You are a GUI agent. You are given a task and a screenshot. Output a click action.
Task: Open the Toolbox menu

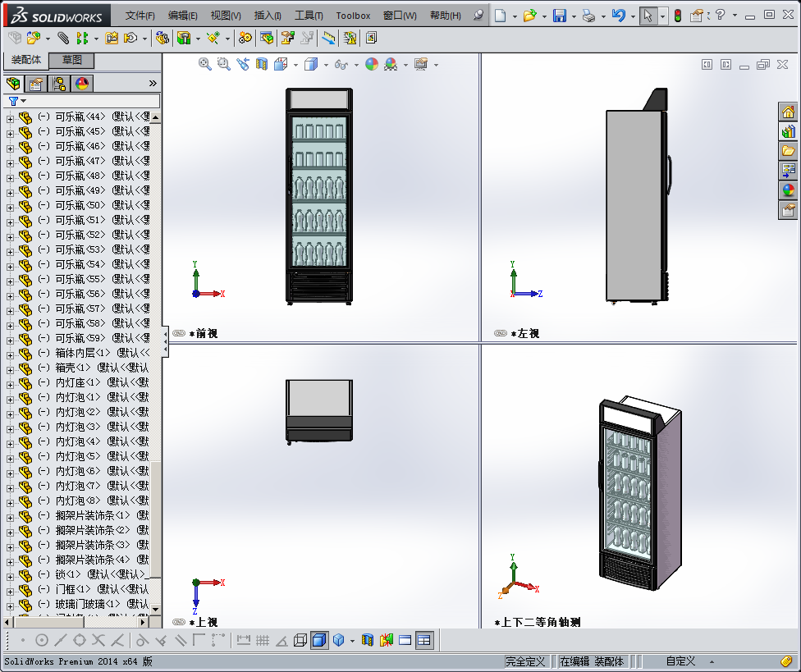pyautogui.click(x=353, y=16)
